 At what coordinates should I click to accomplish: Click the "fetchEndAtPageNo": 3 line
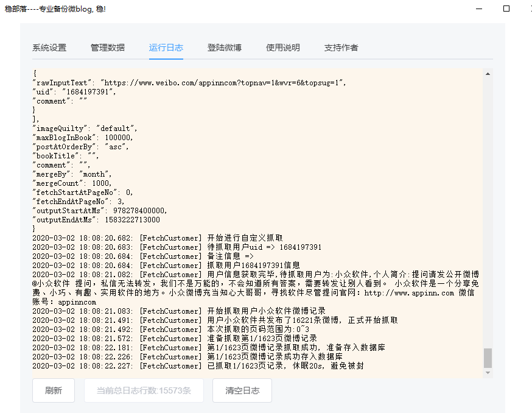(x=79, y=202)
